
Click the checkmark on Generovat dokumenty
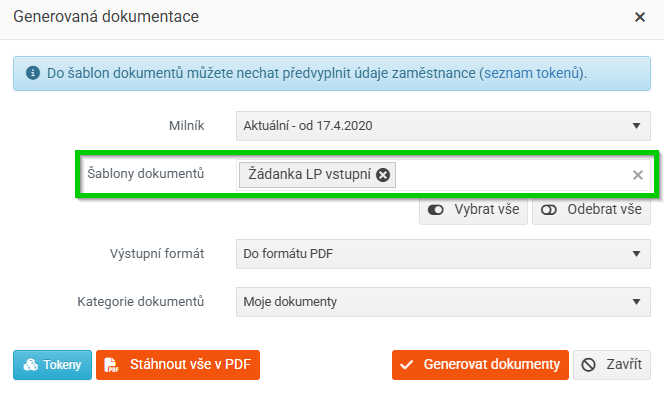(x=407, y=365)
